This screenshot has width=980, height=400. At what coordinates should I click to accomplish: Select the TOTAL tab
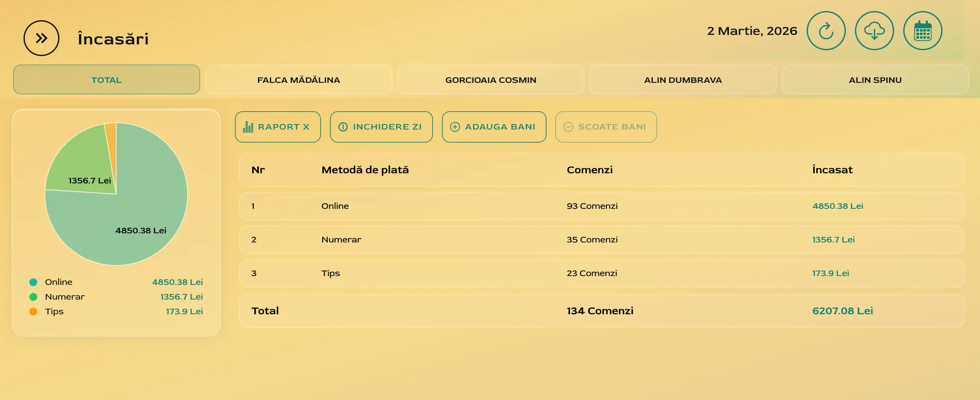click(x=106, y=80)
